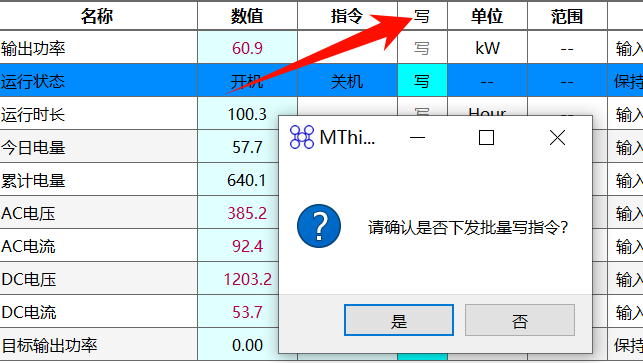Click the 名称 column header

(98, 16)
